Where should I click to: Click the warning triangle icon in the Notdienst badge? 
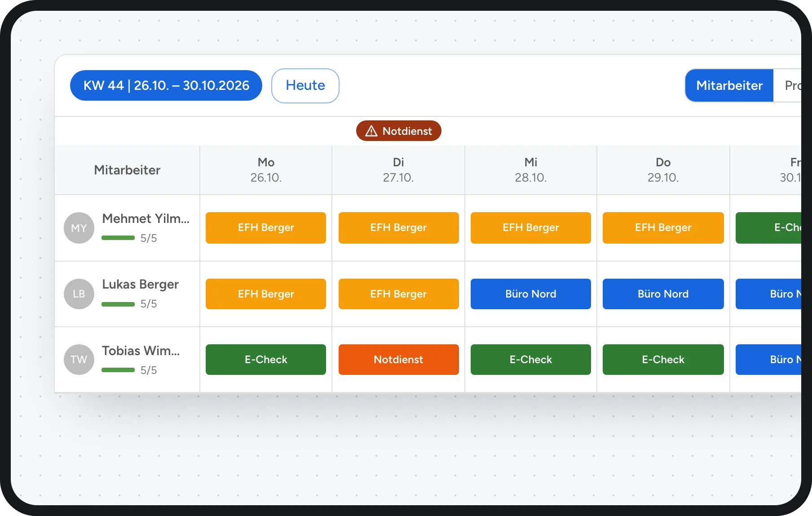coord(371,131)
